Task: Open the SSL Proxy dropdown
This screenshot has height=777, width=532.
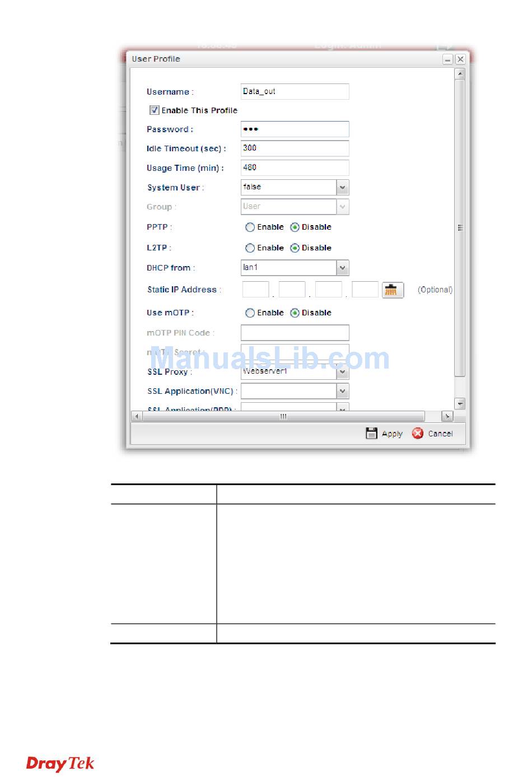Action: click(343, 372)
